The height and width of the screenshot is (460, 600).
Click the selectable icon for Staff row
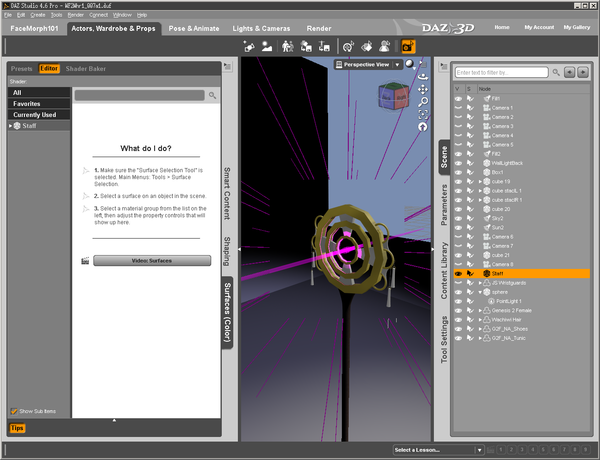470,274
